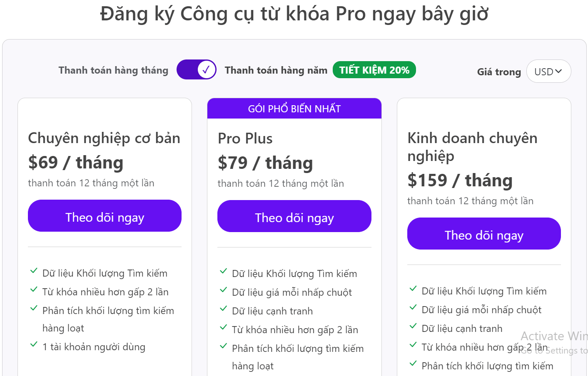Toggle the monthly/yearly billing switch

coord(196,70)
